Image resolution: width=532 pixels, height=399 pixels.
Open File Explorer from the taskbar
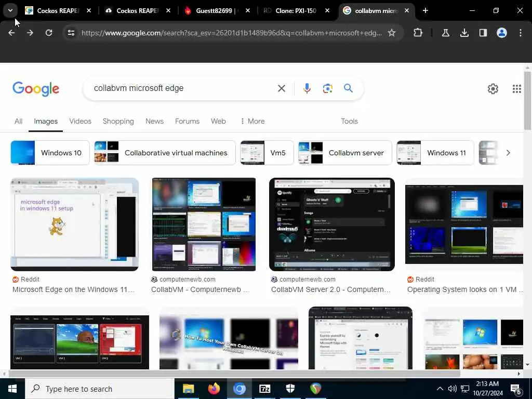pyautogui.click(x=188, y=389)
